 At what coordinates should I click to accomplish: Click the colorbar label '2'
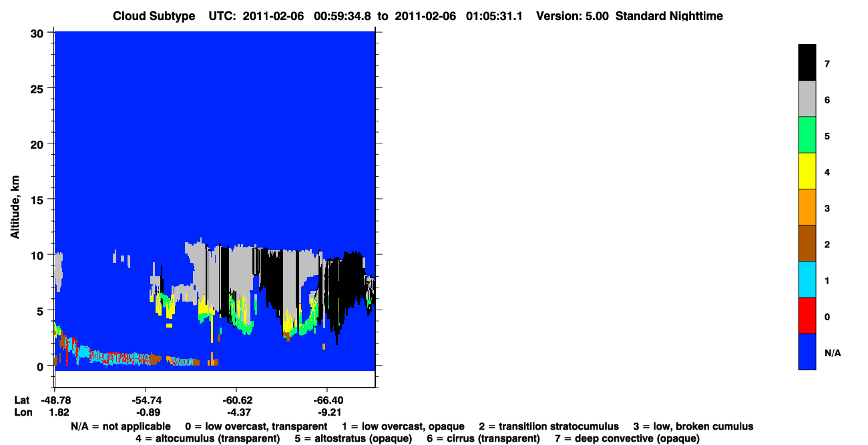827,244
